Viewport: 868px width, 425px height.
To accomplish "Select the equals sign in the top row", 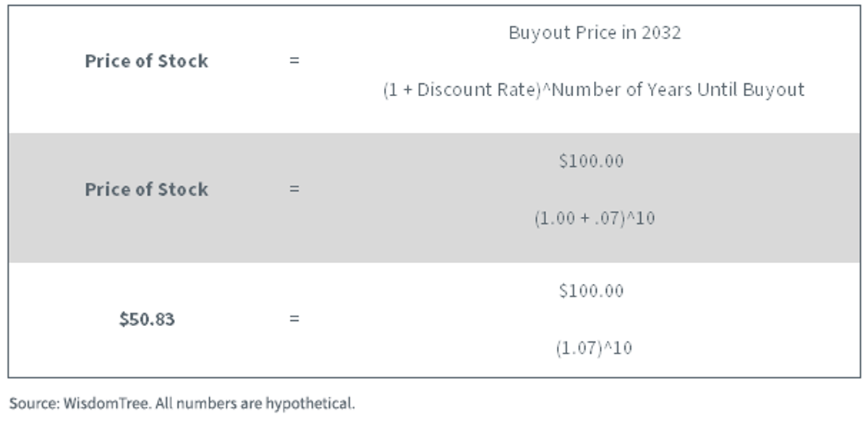I will [294, 61].
